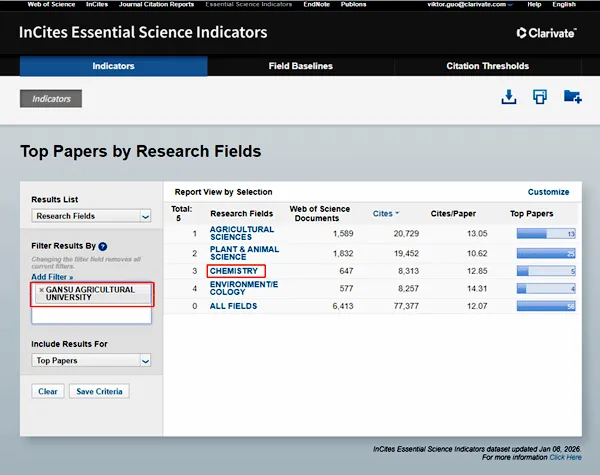Open the ENVIRONMENT/ECOLOGY field link
600x475 pixels.
point(244,288)
